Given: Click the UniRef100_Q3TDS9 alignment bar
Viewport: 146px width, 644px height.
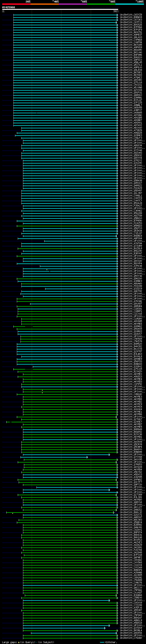Looking at the screenshot, I should coord(64,628).
